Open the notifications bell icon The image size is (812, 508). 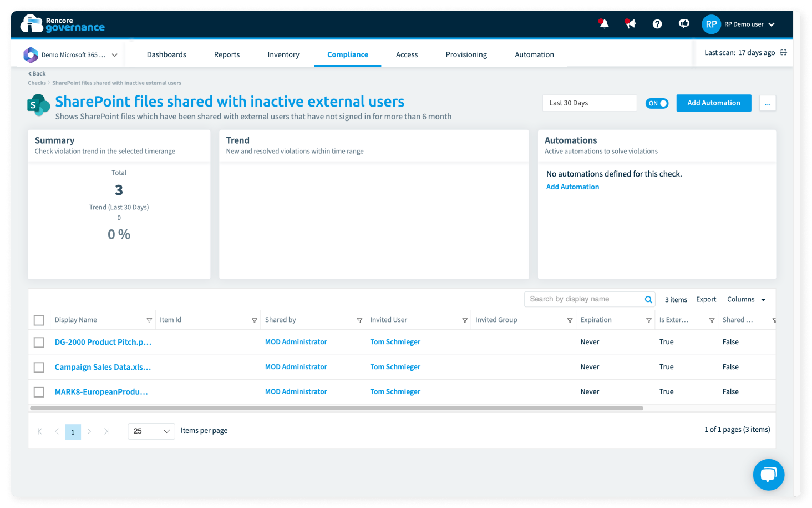tap(603, 24)
